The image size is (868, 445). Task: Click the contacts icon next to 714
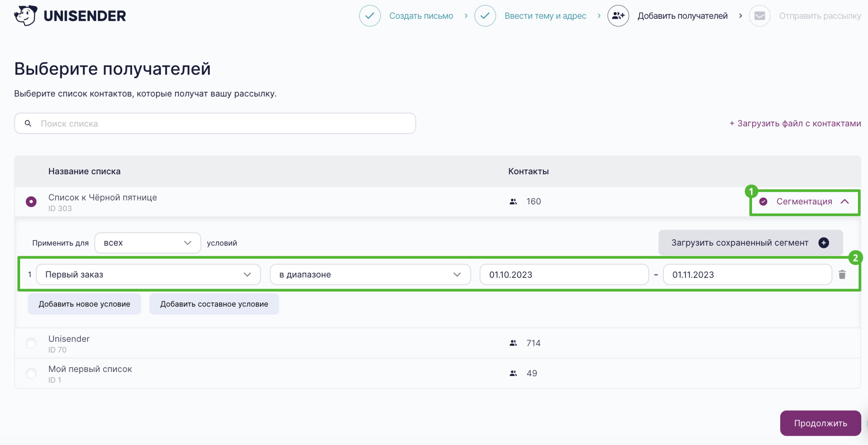[x=513, y=343]
